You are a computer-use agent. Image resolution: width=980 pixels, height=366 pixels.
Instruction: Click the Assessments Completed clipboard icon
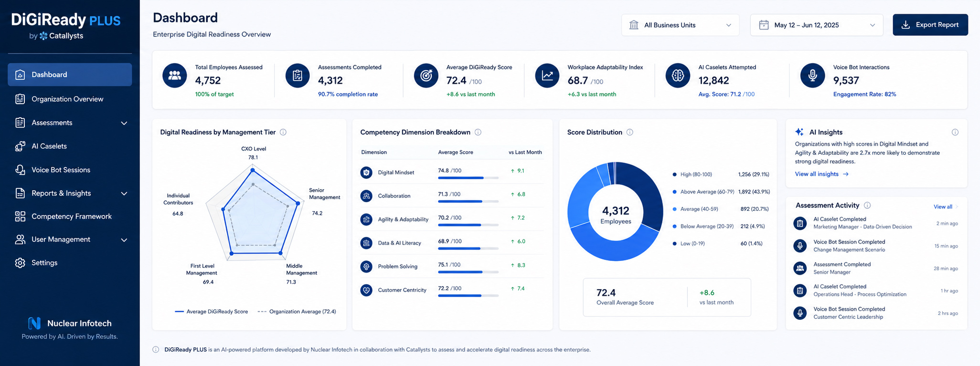coord(298,75)
